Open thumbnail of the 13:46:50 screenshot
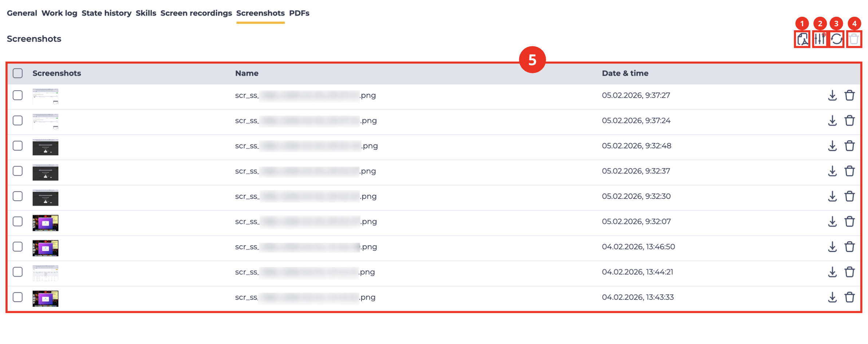Image resolution: width=868 pixels, height=344 pixels. (46, 248)
